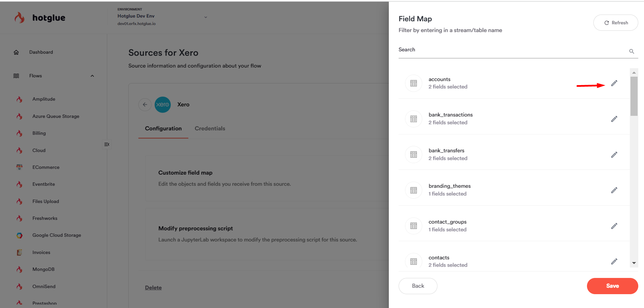Image resolution: width=644 pixels, height=308 pixels.
Task: Click the Refresh button
Action: (x=616, y=23)
